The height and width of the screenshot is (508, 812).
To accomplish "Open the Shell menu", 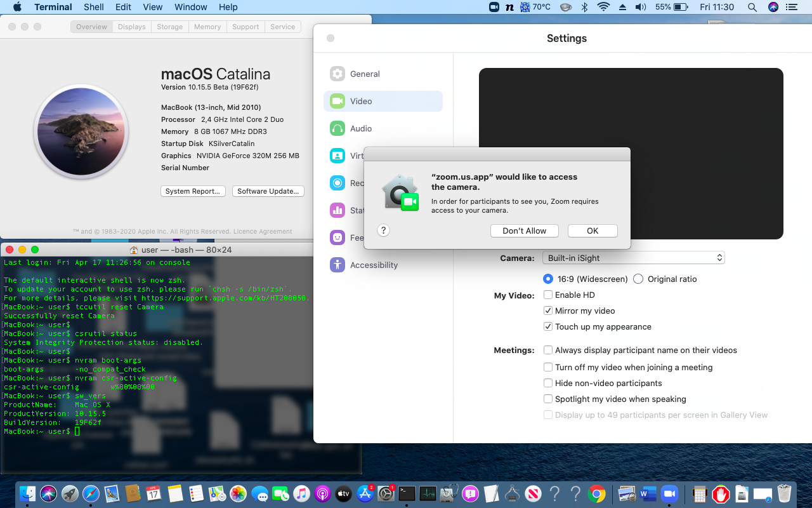I will coord(94,7).
